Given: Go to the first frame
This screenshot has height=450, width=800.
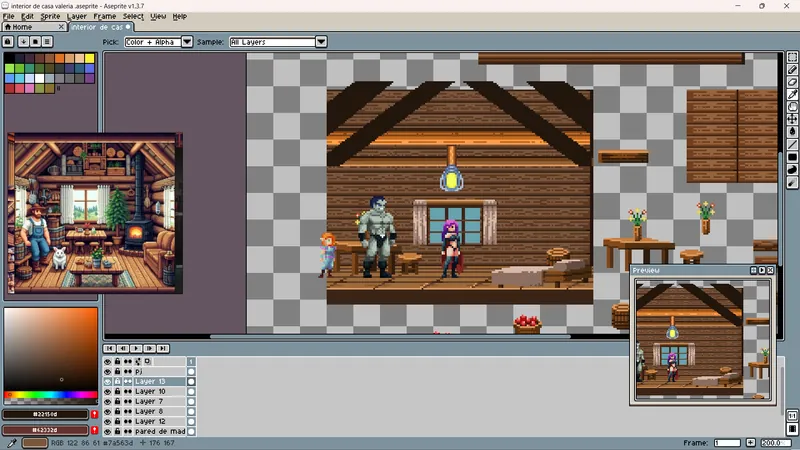Looking at the screenshot, I should tap(109, 348).
